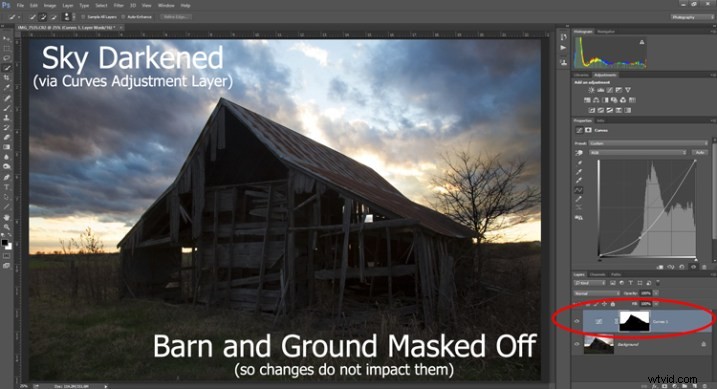717x389 pixels.
Task: Pick the white point eyedropper in Curves
Action: click(579, 181)
